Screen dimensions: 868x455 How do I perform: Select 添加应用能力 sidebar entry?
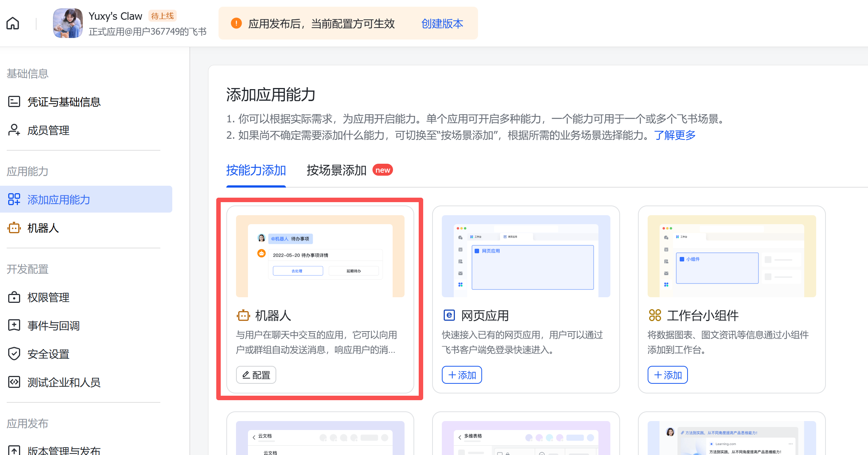click(59, 200)
